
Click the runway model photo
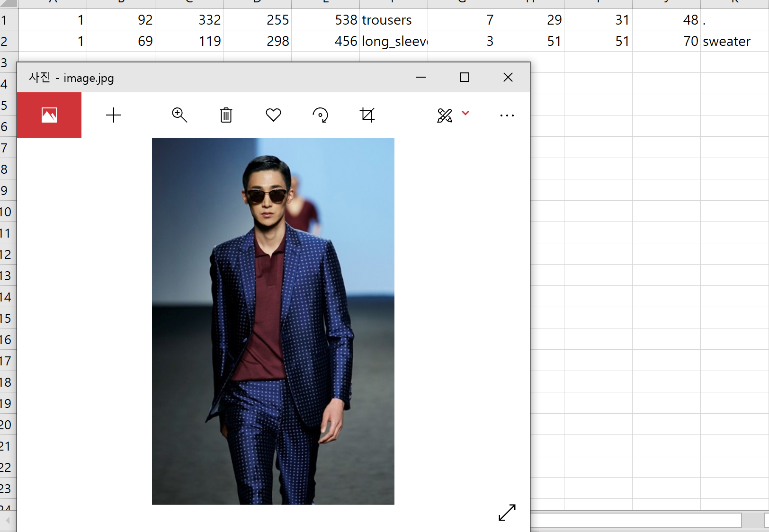[x=273, y=321]
